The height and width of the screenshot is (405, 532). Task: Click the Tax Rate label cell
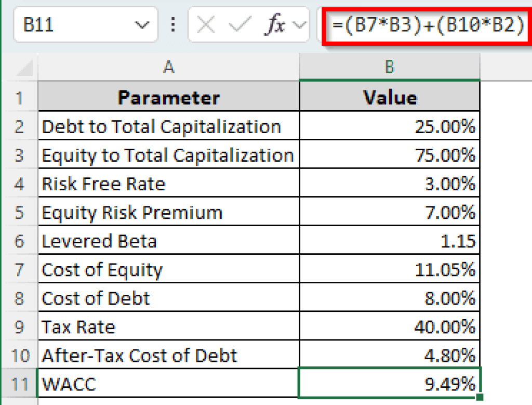point(168,326)
